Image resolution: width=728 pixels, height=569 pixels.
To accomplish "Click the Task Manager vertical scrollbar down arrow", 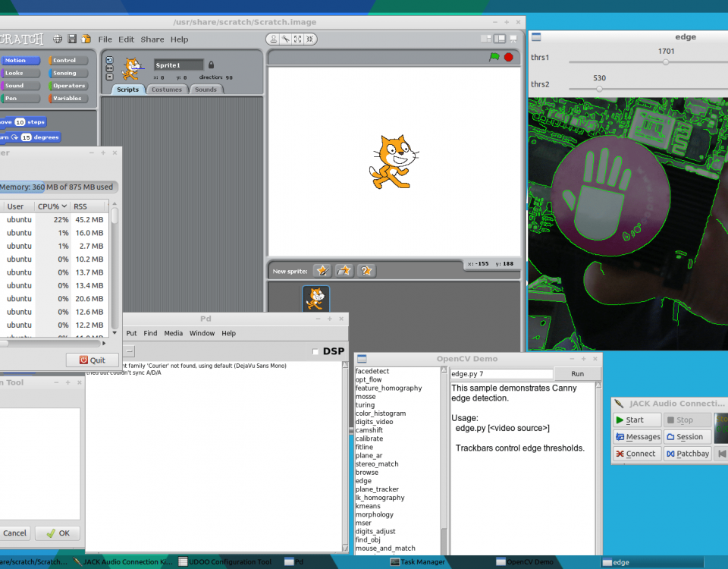I will (x=115, y=332).
